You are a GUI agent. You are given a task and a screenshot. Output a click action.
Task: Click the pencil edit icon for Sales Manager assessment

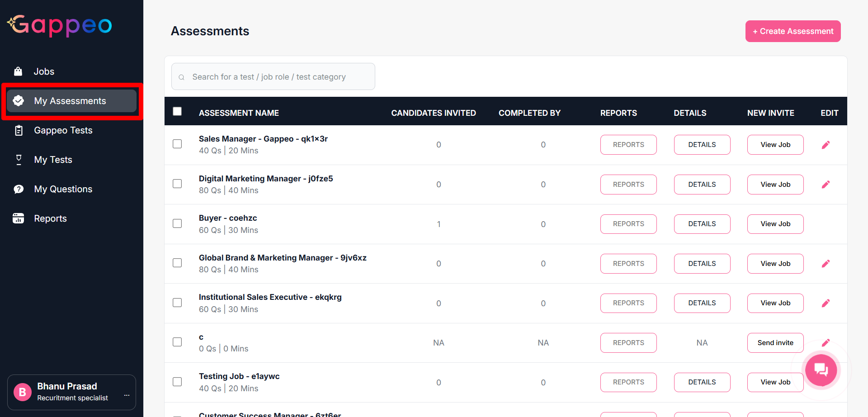[826, 145]
